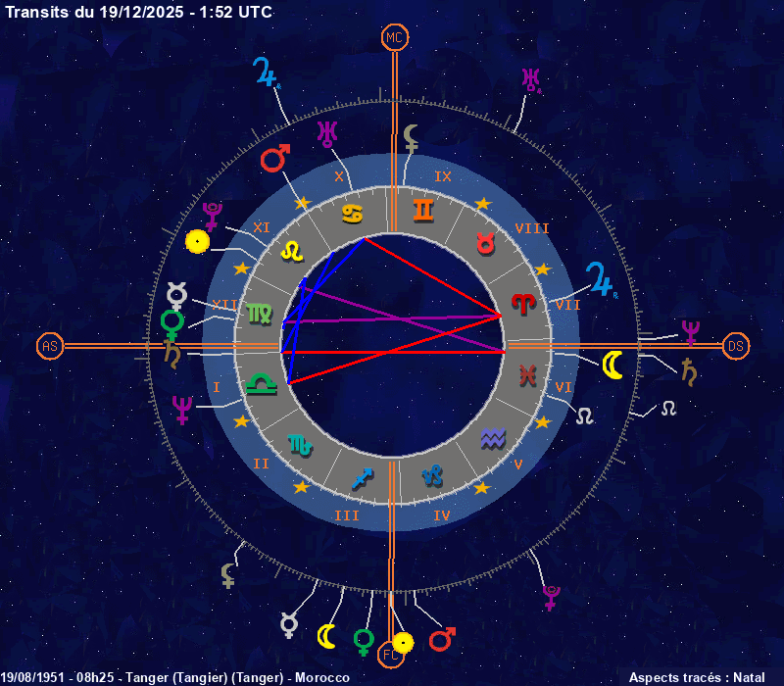Image resolution: width=784 pixels, height=686 pixels.
Task: Click the "Transits du 19/12/2025" title
Action: click(139, 12)
